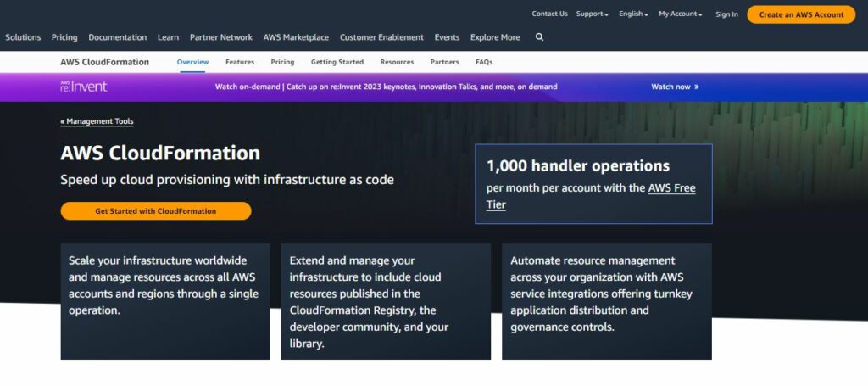Switch to the Partners tab
The image size is (868, 386).
[x=444, y=62]
